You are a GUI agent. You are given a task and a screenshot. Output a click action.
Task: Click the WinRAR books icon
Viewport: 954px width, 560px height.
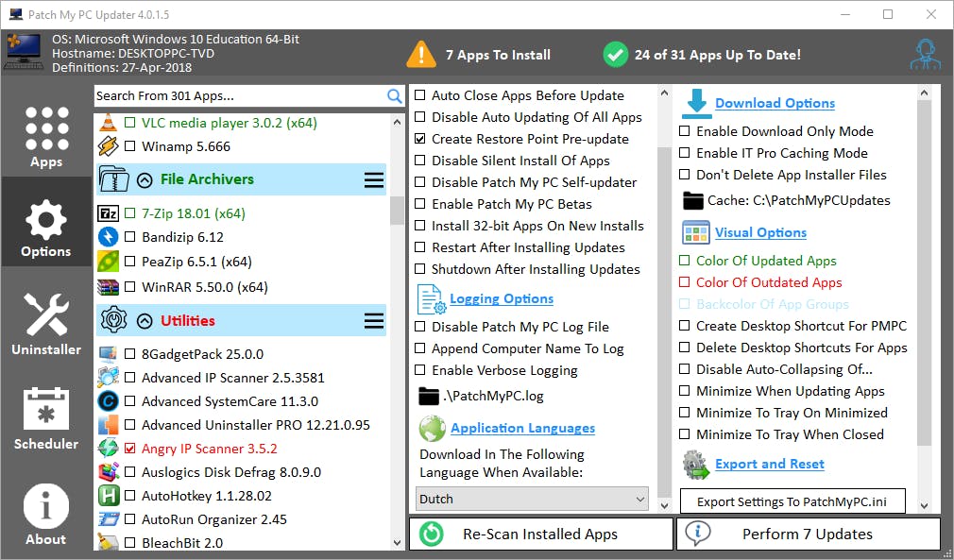pos(108,287)
